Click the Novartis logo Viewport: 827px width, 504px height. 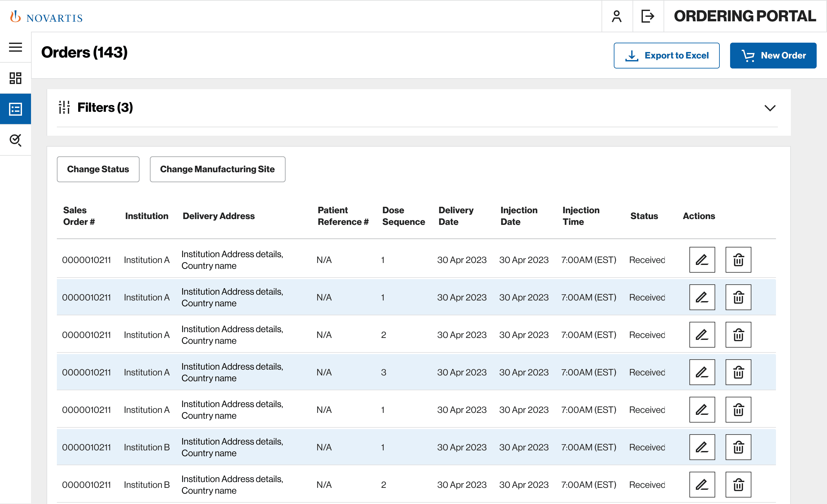click(x=47, y=17)
